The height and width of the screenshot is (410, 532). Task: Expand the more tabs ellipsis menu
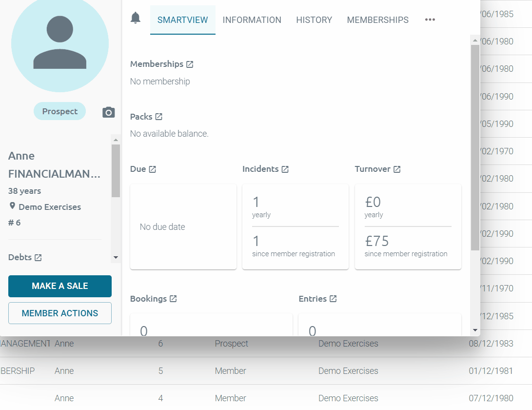(430, 20)
